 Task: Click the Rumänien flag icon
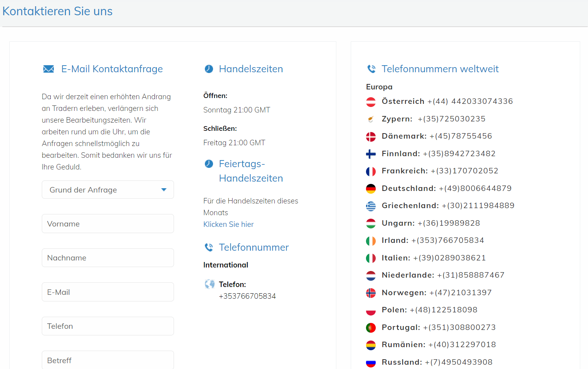pos(371,345)
